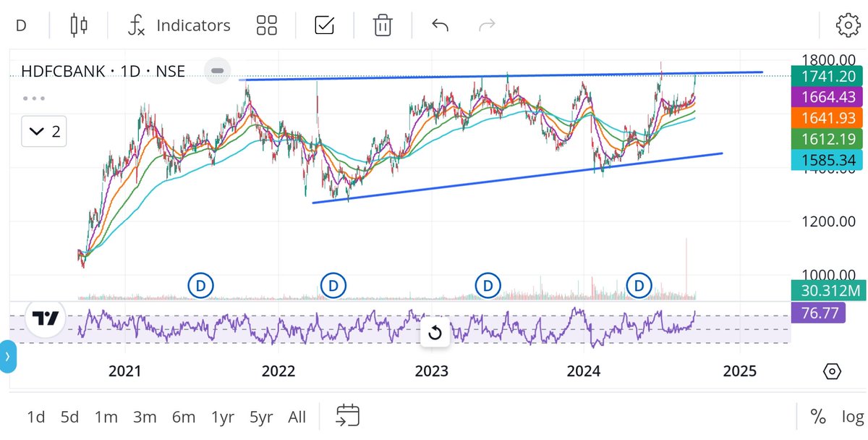This screenshot has height=440, width=868.
Task: Click the current price label 1741.20
Action: coord(828,77)
